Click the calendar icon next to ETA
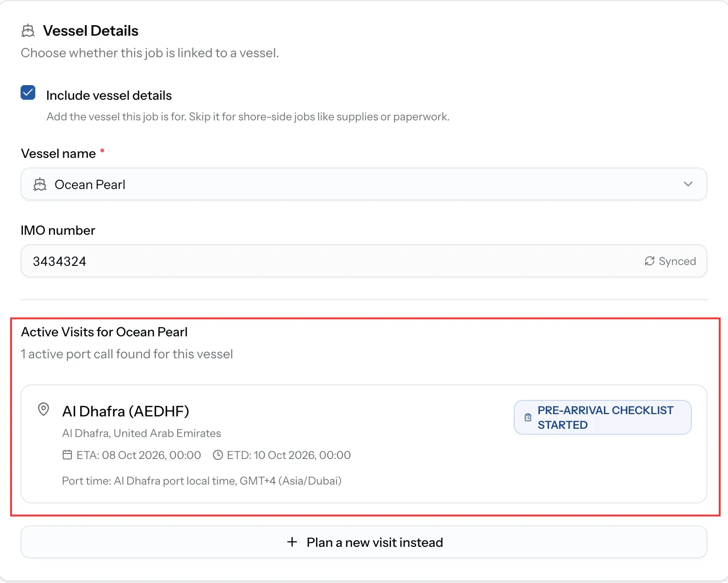This screenshot has height=583, width=728. pyautogui.click(x=67, y=455)
